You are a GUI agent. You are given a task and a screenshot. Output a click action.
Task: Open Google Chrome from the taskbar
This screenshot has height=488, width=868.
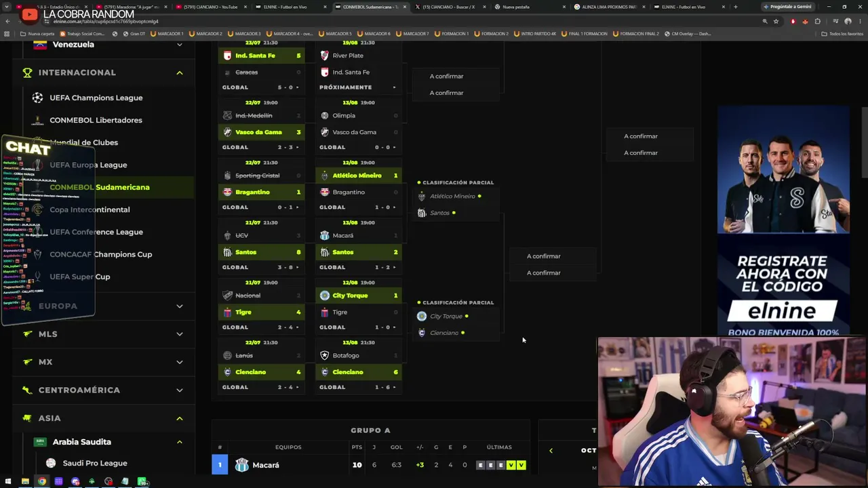coord(42,482)
